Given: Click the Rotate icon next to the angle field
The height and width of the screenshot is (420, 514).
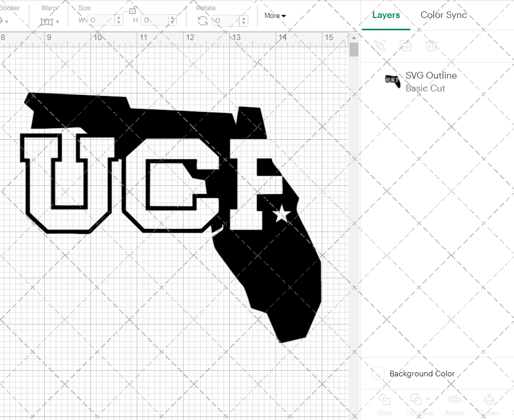Looking at the screenshot, I should coord(203,20).
